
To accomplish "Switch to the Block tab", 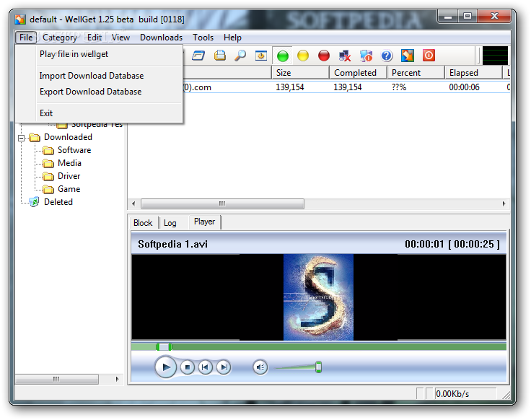I will coord(143,223).
